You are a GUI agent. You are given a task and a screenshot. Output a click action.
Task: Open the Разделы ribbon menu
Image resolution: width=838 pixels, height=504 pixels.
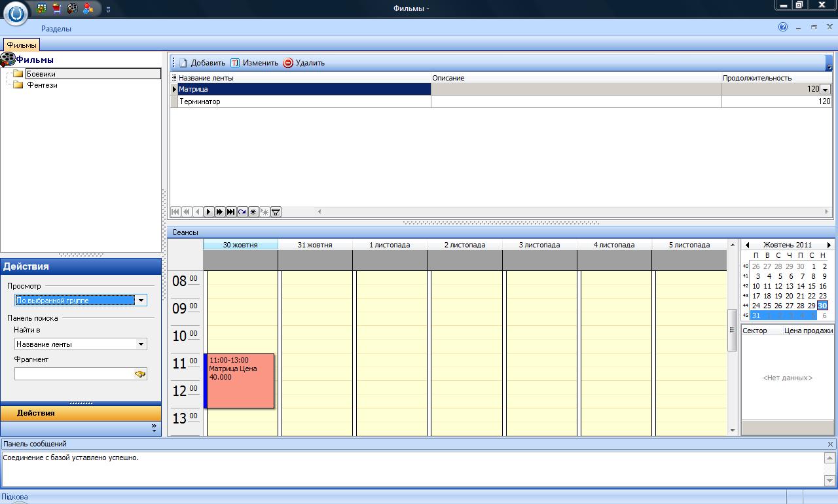click(56, 29)
